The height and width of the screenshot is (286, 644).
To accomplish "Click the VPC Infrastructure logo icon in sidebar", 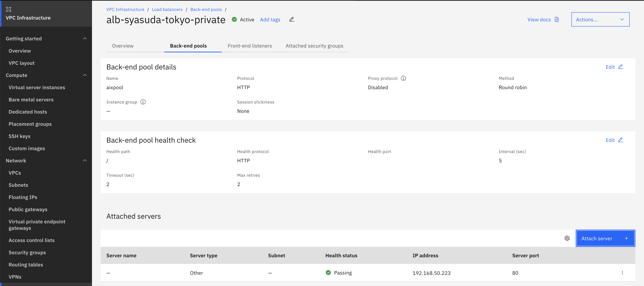I will [x=9, y=10].
